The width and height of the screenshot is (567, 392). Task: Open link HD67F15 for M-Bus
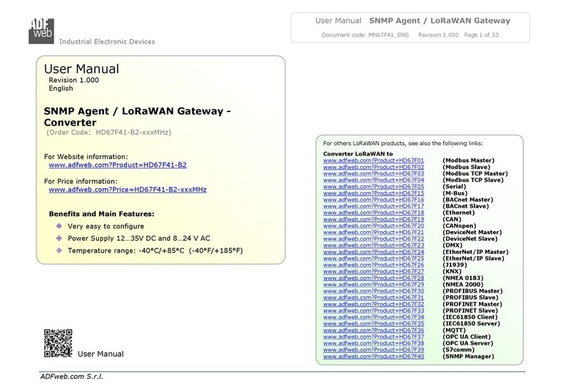click(x=373, y=193)
